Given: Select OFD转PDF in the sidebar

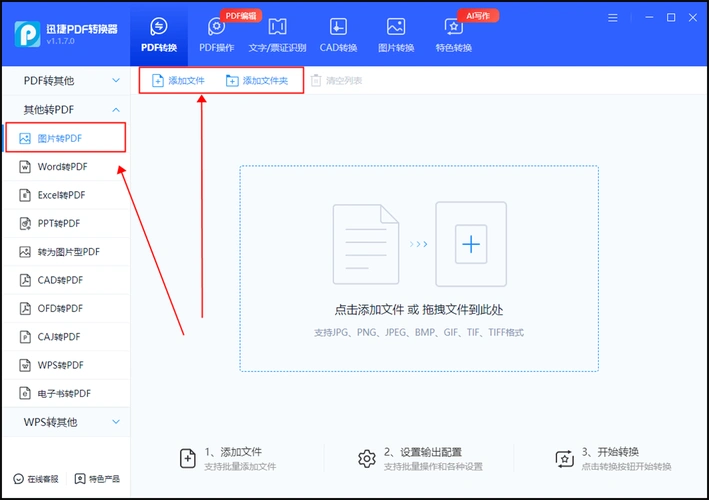Looking at the screenshot, I should [66, 308].
